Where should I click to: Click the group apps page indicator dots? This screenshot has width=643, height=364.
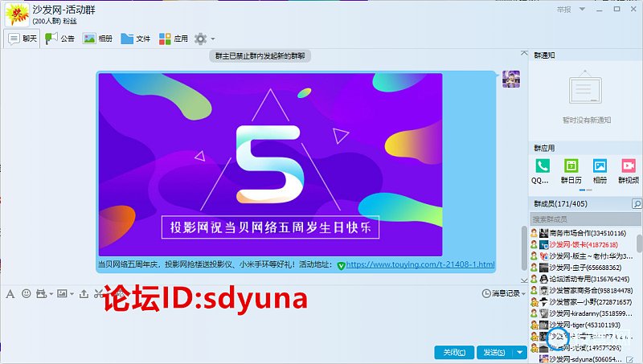point(586,190)
